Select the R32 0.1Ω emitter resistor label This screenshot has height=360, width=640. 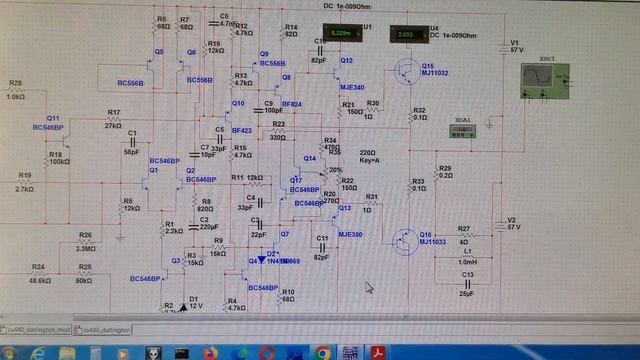[x=420, y=114]
